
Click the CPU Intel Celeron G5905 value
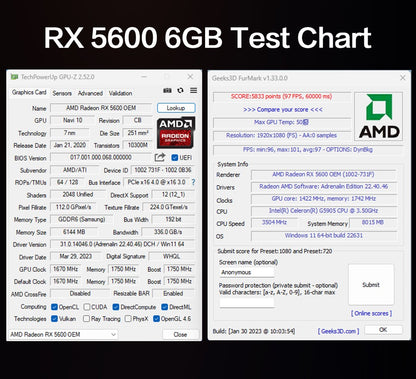click(x=323, y=211)
